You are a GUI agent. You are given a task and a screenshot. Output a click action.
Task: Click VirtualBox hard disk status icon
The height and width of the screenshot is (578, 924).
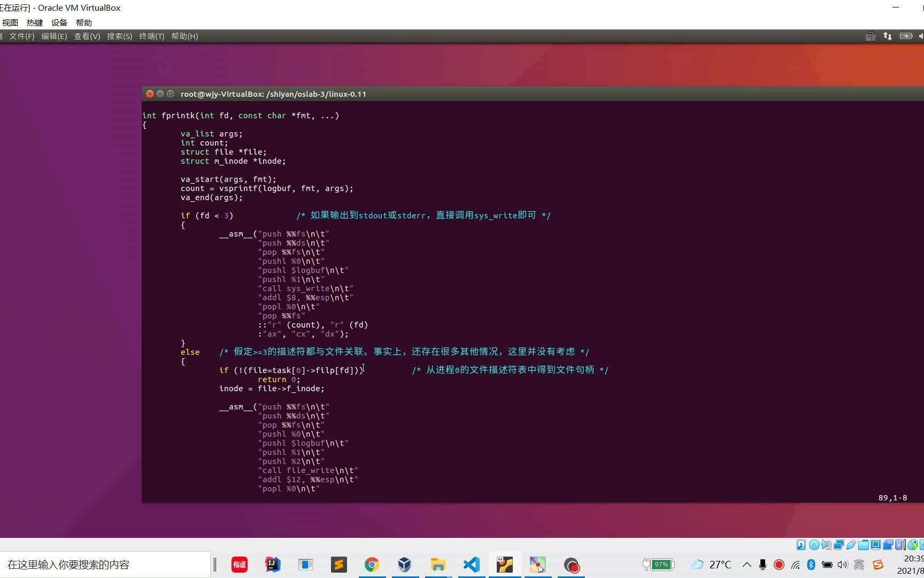click(x=801, y=545)
